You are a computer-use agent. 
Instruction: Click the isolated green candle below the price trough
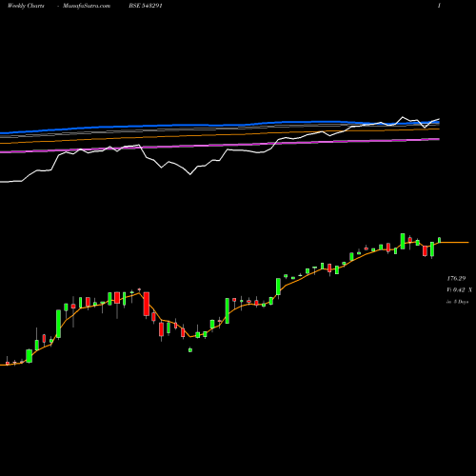[190, 350]
